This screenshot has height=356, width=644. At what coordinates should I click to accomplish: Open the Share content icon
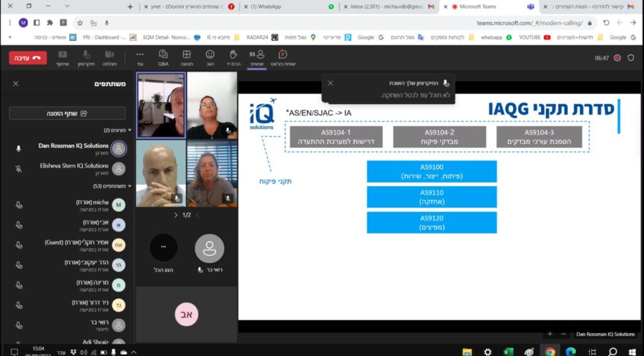tap(62, 58)
